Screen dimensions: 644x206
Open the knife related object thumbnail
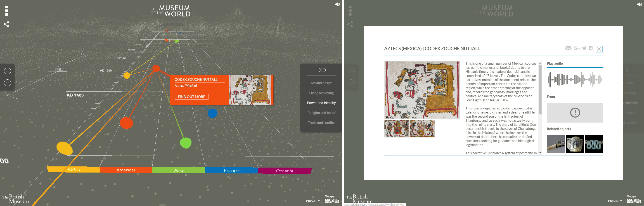(x=556, y=144)
